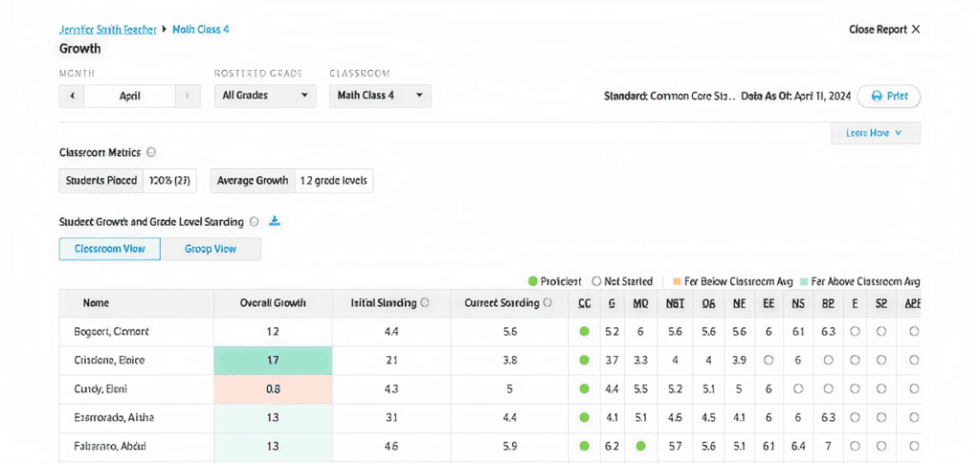Viewport: 980px width, 464px height.
Task: Go to previous month using left arrow
Action: [72, 96]
